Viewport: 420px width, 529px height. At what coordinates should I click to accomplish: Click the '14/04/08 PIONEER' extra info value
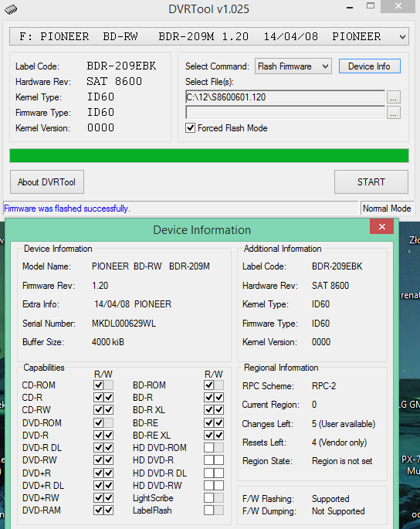(133, 304)
